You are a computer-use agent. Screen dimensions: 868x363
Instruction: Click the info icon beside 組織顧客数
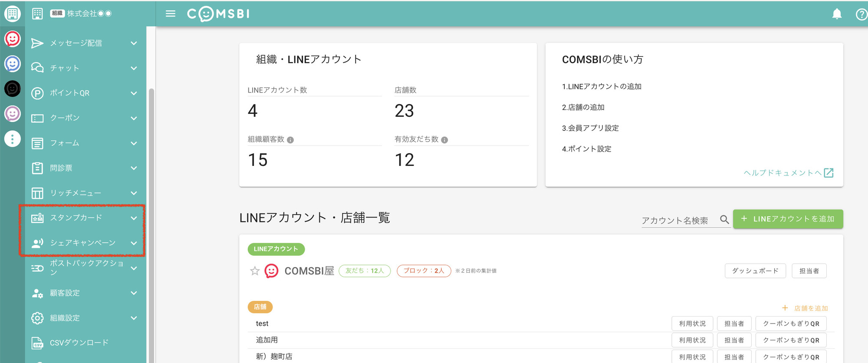click(290, 140)
